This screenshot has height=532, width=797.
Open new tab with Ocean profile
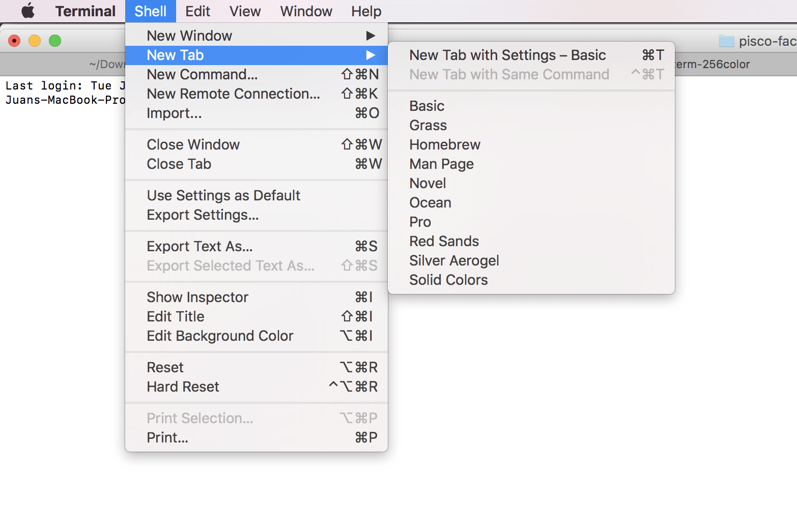tap(531, 202)
